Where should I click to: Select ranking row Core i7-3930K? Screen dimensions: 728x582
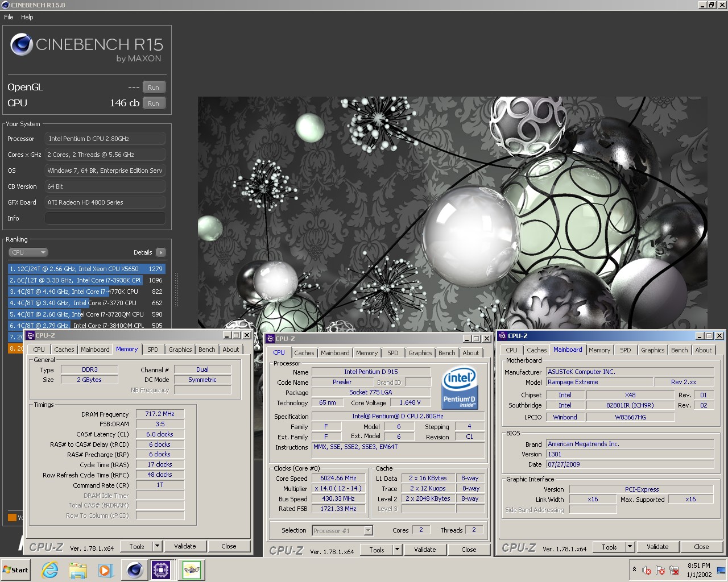tap(86, 280)
